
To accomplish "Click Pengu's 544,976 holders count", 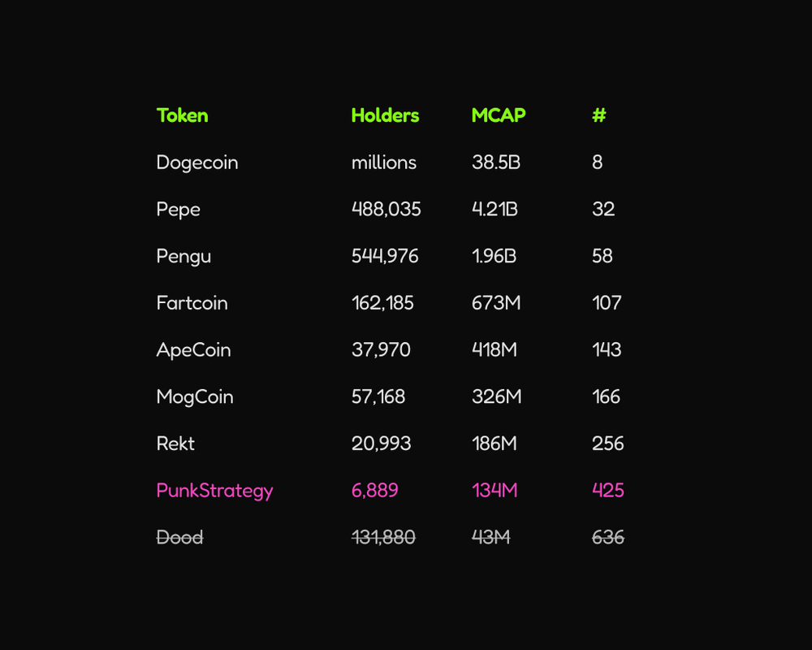I will pos(385,257).
